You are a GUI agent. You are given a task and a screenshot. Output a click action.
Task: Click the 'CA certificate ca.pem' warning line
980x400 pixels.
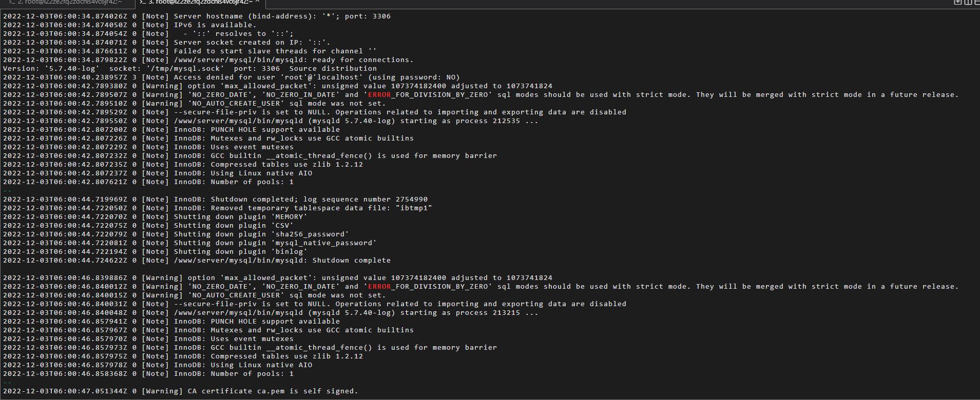click(x=180, y=391)
